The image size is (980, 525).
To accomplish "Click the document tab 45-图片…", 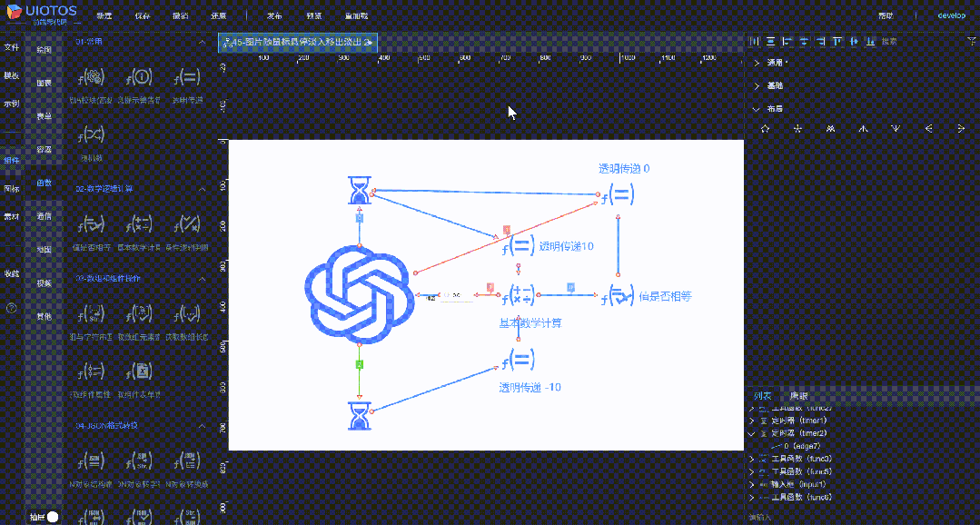I will 298,43.
